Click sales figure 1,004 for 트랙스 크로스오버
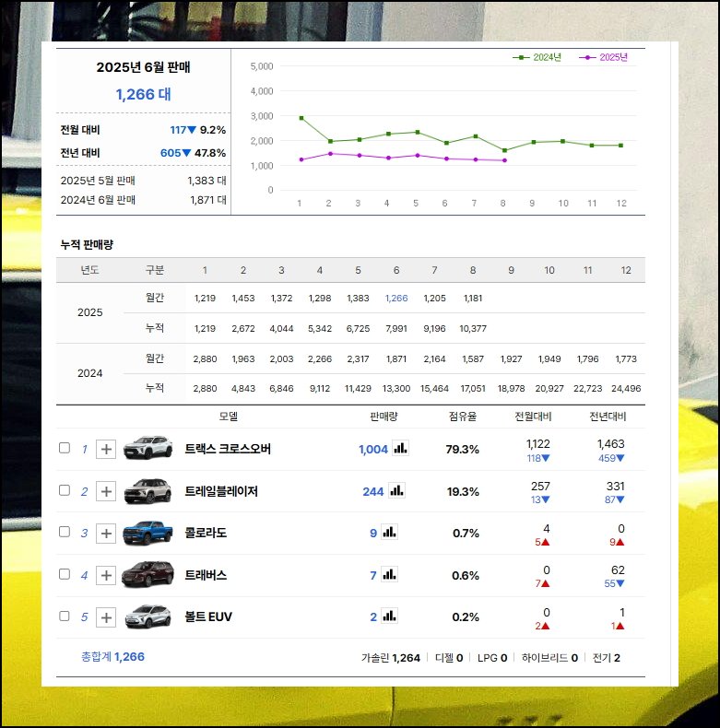Screen dimensions: 720x728 pos(373,450)
